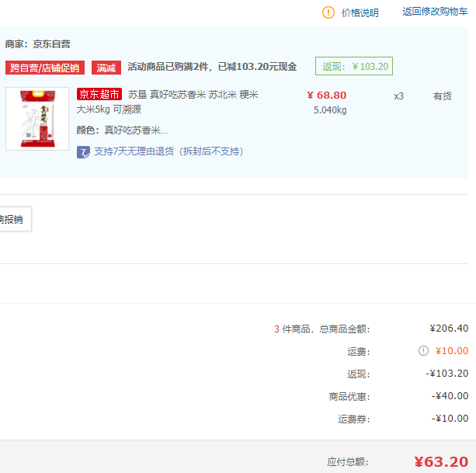Click the orange ¥10.00 shipping fee amount
476x473 pixels.
tap(452, 351)
